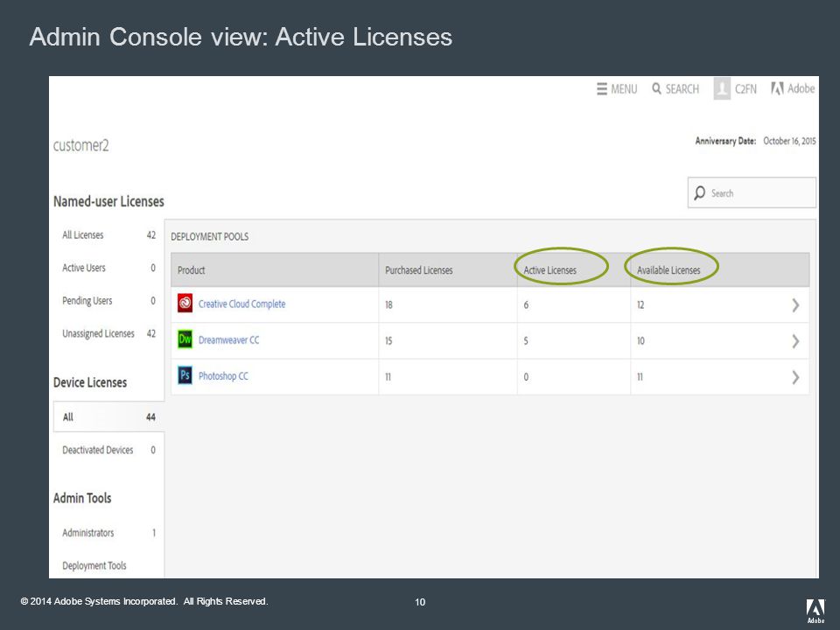Click the Creative Cloud Complete product icon
The width and height of the screenshot is (840, 630).
(x=185, y=304)
